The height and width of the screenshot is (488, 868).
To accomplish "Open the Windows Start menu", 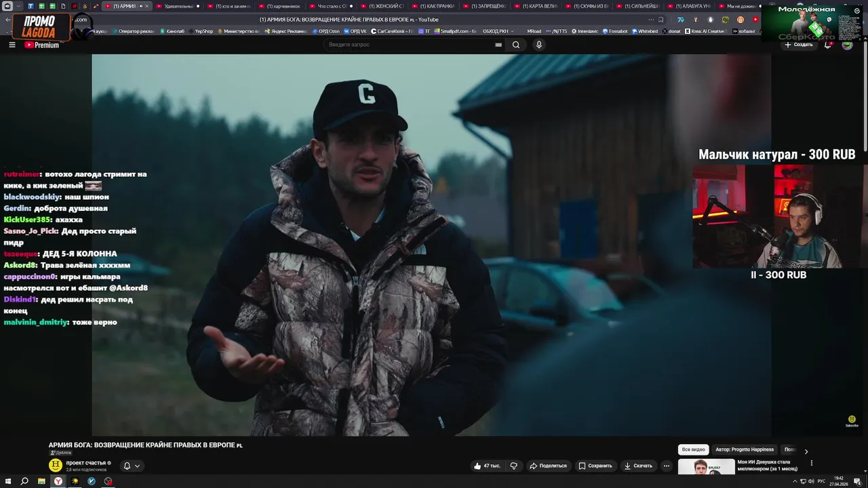I will [x=7, y=481].
